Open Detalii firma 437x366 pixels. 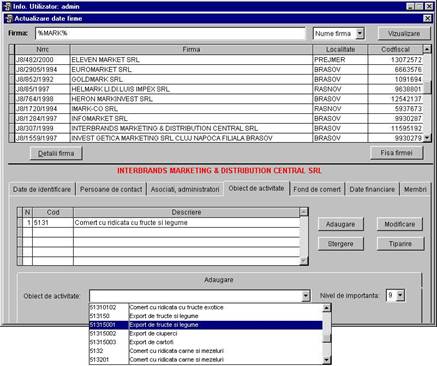(x=56, y=153)
